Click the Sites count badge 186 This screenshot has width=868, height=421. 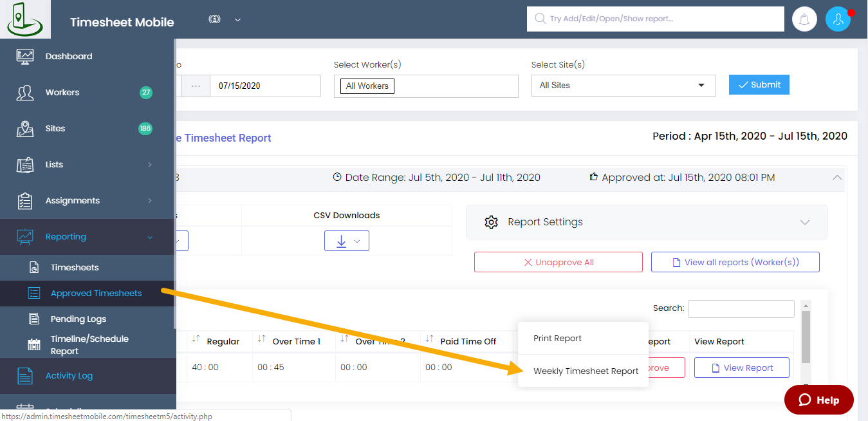[x=145, y=129]
